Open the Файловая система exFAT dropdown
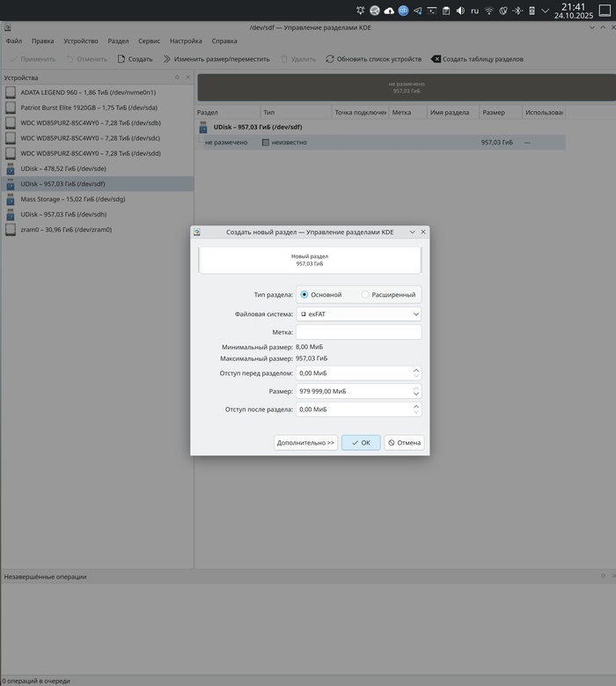This screenshot has height=686, width=616. tap(358, 313)
